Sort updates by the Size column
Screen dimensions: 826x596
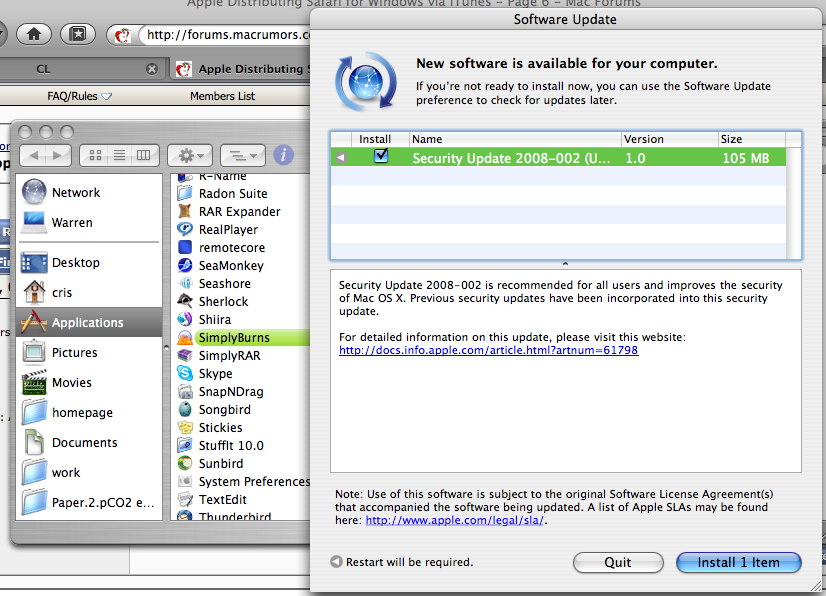[752, 139]
